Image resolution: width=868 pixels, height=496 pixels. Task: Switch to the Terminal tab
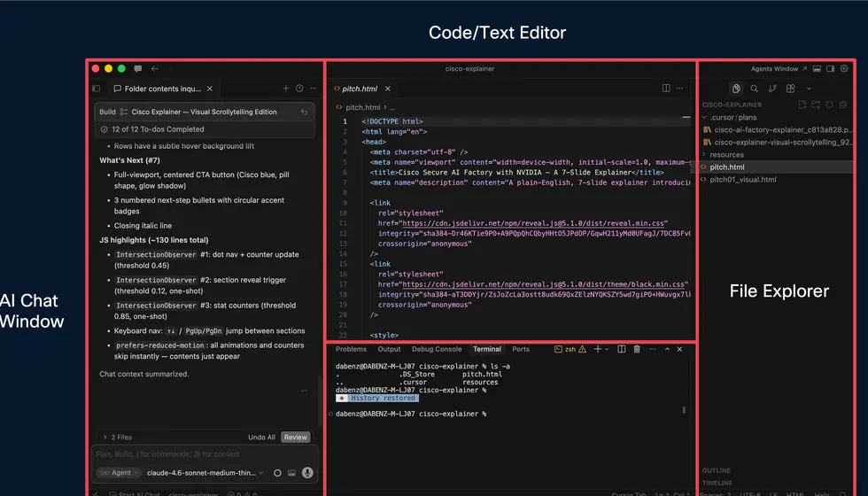click(x=487, y=349)
